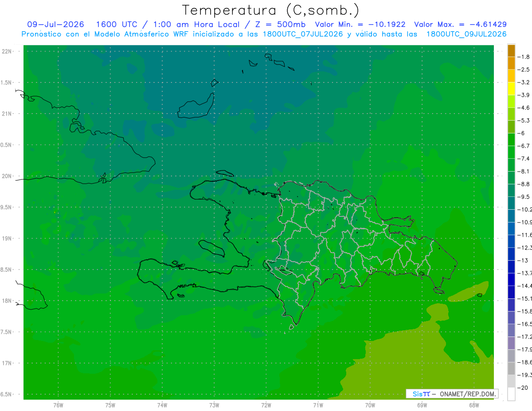
Task: Select the "Z = 500mb" level text
Action: [x=281, y=24]
